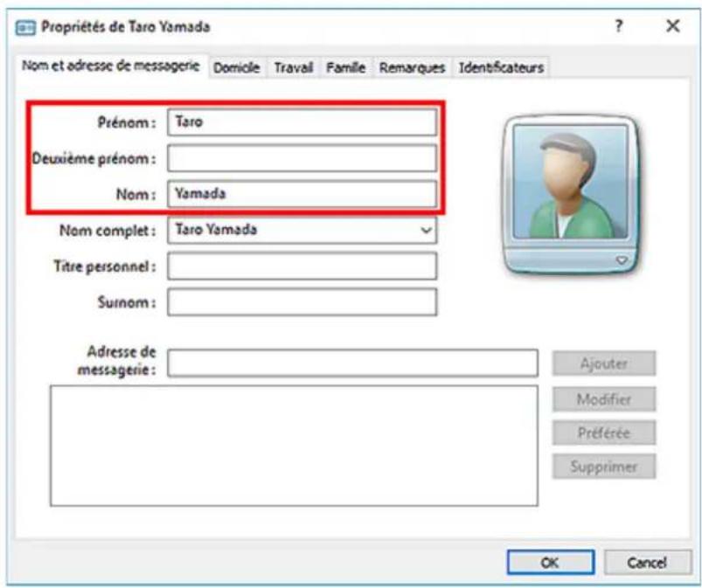The height and width of the screenshot is (588, 702).
Task: Click the Cancel button
Action: point(647,563)
